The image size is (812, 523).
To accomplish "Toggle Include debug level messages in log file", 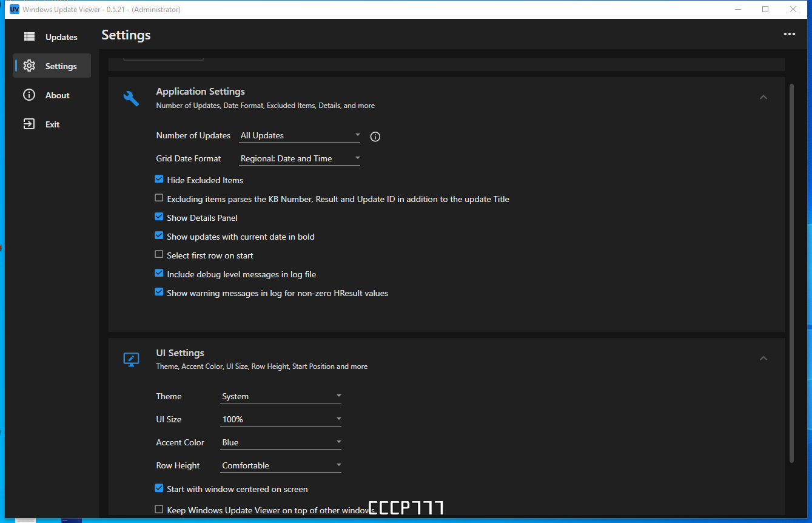I will (x=159, y=273).
